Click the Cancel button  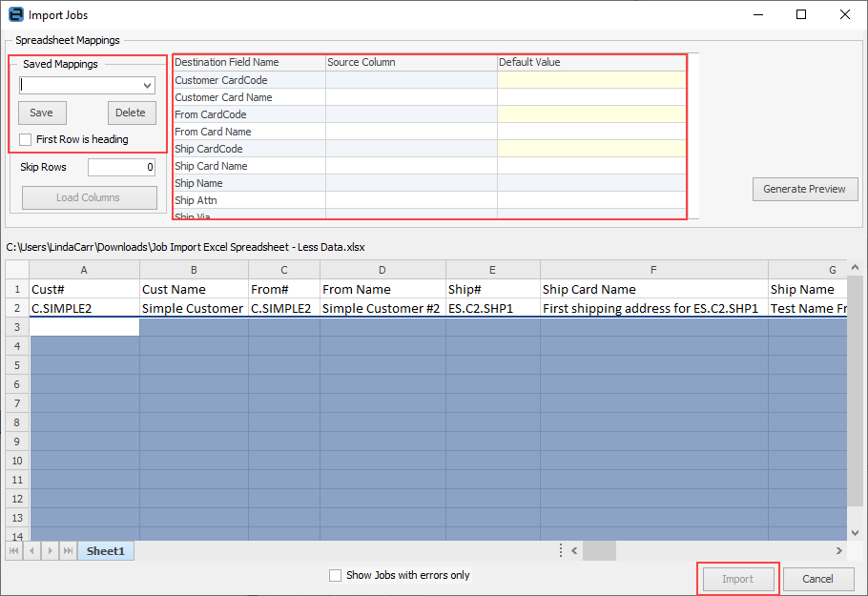pos(818,579)
